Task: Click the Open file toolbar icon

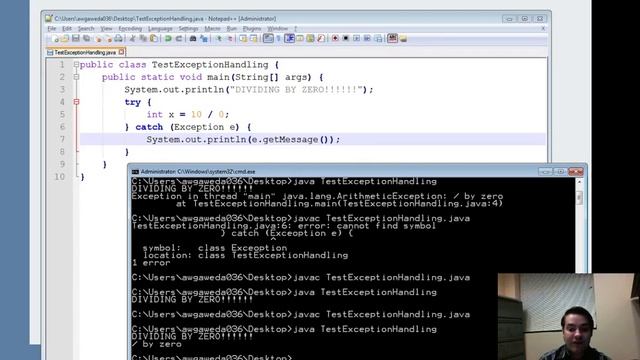Action: pyautogui.click(x=65, y=39)
